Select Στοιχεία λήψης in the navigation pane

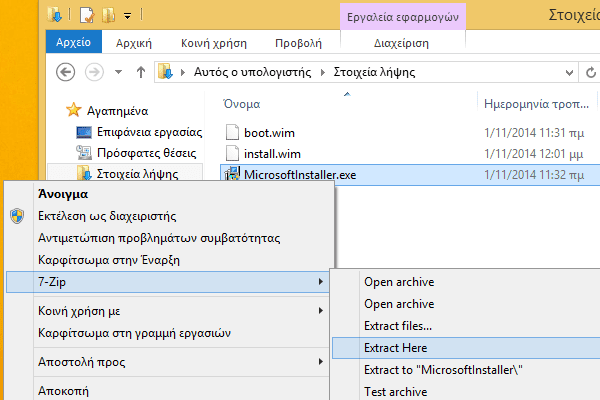click(x=127, y=174)
